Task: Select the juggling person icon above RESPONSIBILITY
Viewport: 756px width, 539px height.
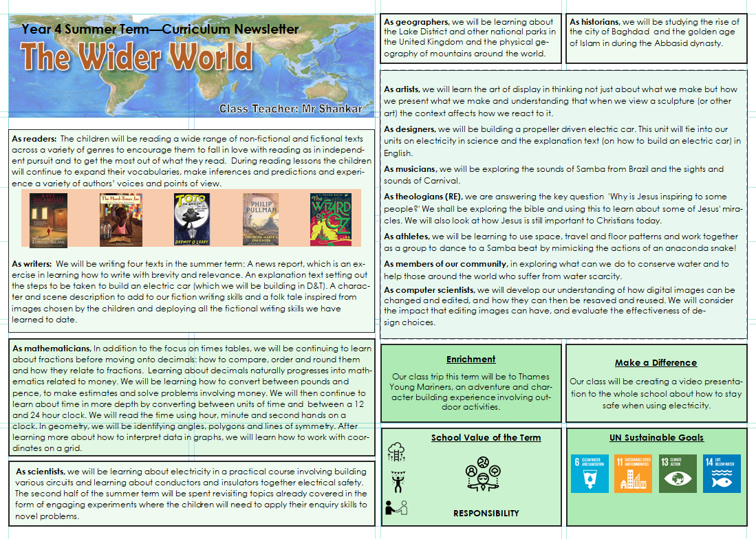Action: (x=483, y=474)
